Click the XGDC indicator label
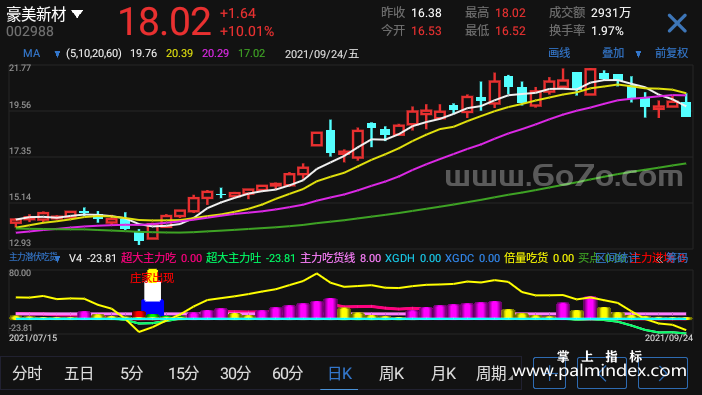Screen dimensions: 702x395 point(459,258)
